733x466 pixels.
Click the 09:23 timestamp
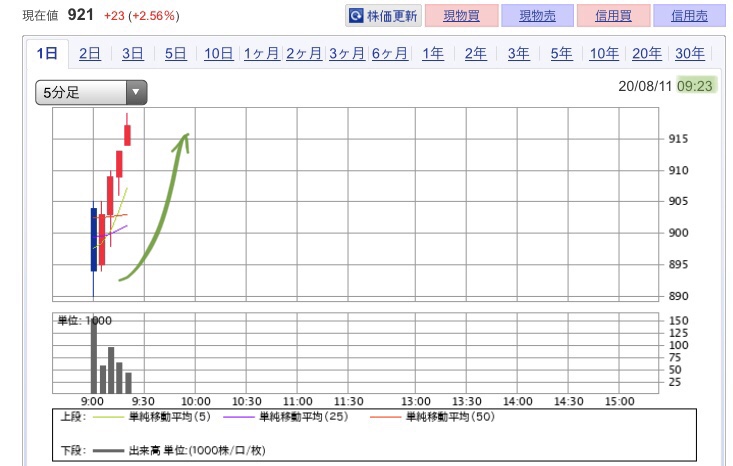tap(695, 86)
